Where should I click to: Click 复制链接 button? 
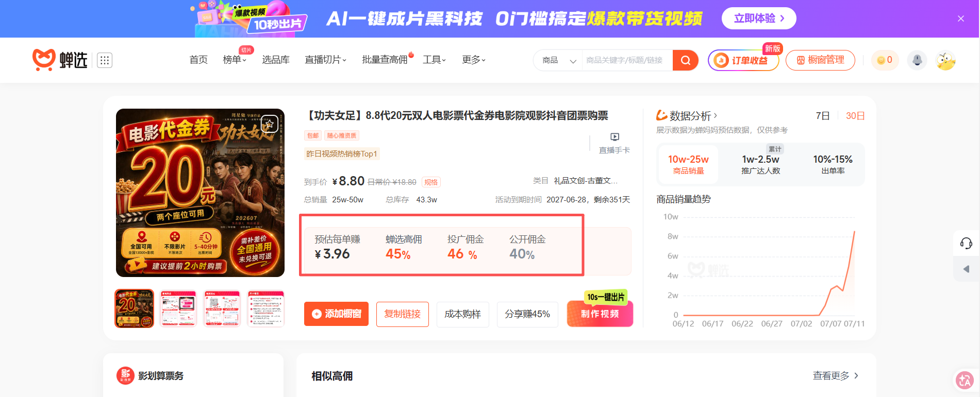(x=403, y=314)
